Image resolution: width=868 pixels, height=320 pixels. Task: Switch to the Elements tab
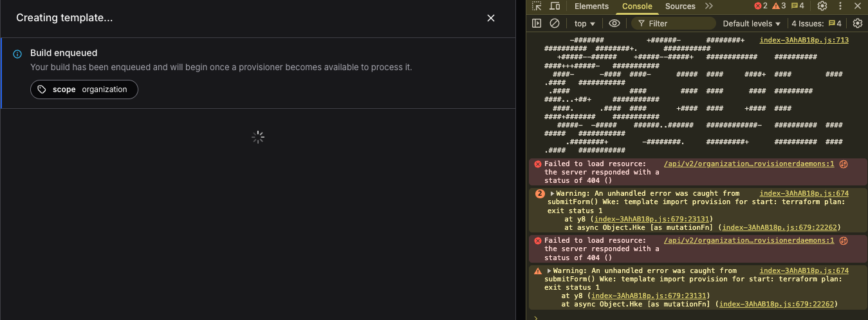591,6
